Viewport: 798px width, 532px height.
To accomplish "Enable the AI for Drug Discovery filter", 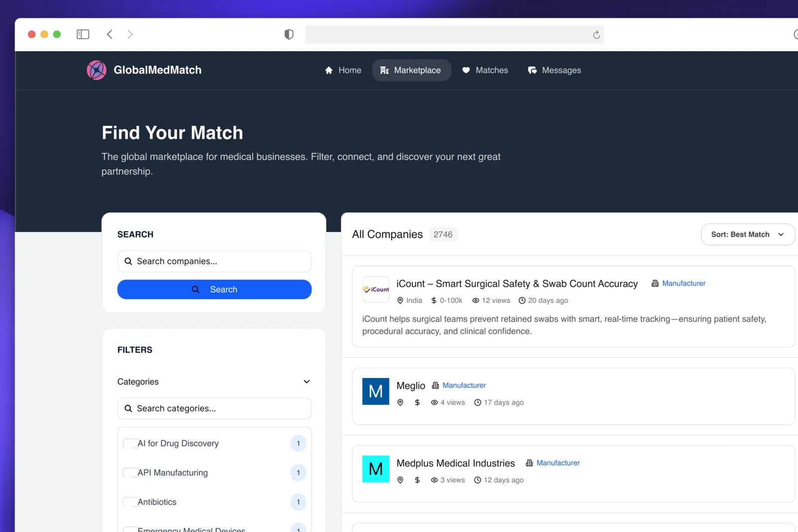I will point(131,443).
